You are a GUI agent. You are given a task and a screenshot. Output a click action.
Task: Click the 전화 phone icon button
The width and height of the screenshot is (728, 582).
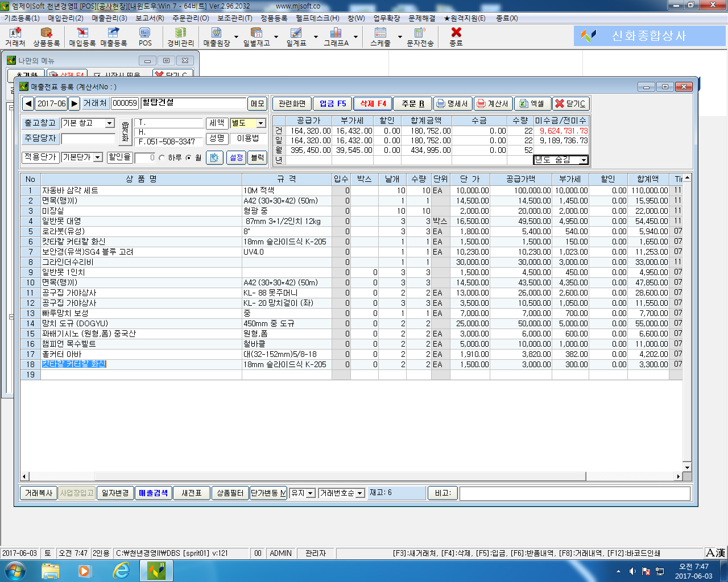coord(125,132)
